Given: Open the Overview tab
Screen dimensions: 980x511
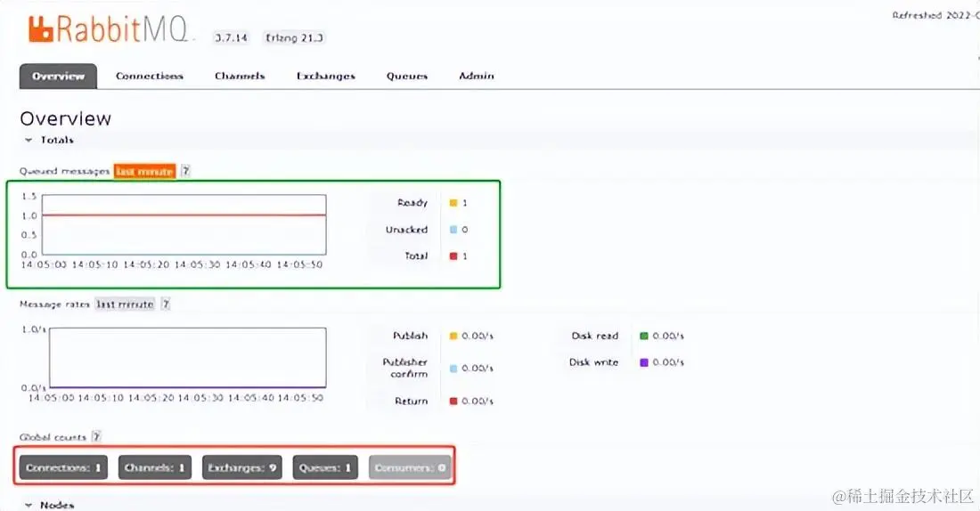Looking at the screenshot, I should [58, 77].
